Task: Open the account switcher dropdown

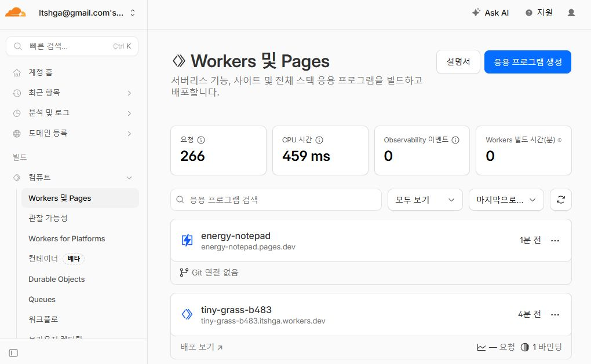Action: pos(87,13)
